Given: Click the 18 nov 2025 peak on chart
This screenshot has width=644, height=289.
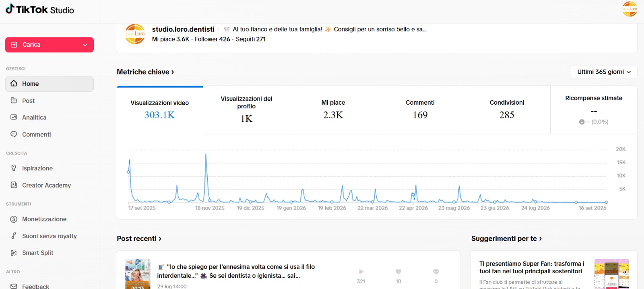Looking at the screenshot, I should pos(206,154).
